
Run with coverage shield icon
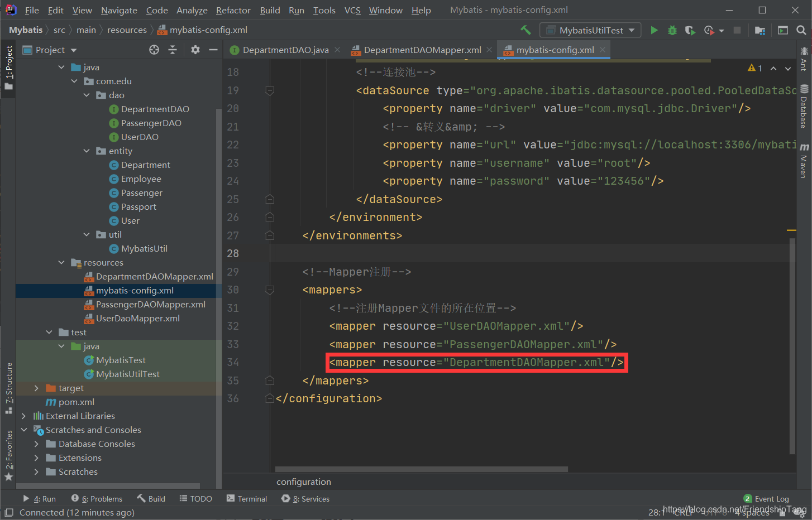(x=690, y=30)
